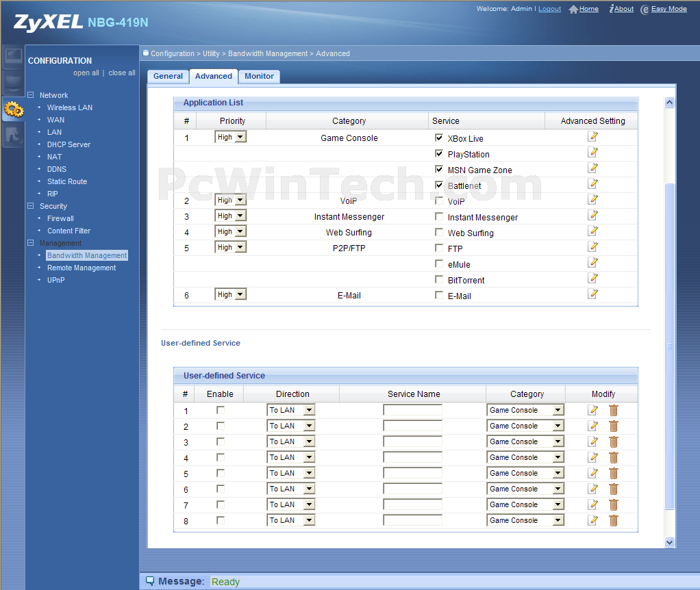Edit advanced setting for Web Surfing
The image size is (700, 590).
click(x=593, y=231)
